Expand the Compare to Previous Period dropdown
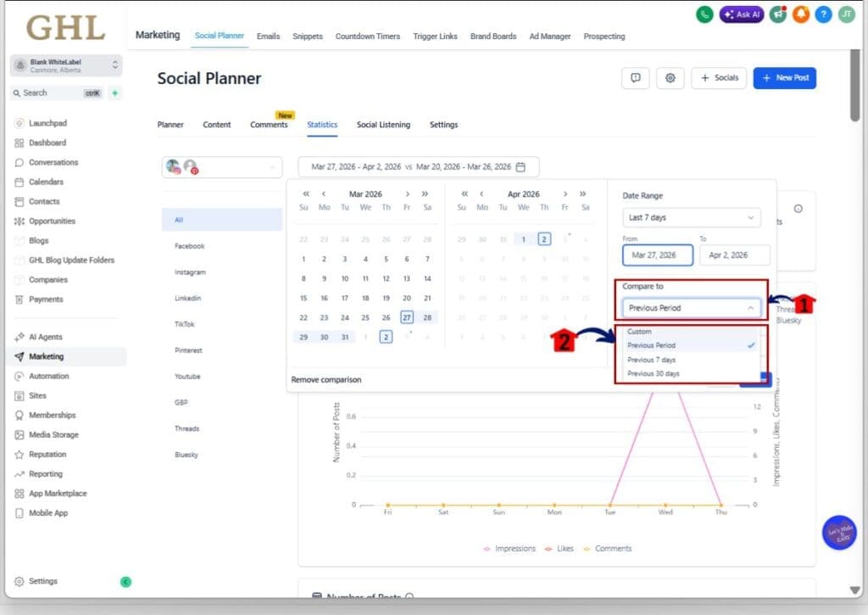The image size is (868, 615). click(x=691, y=308)
